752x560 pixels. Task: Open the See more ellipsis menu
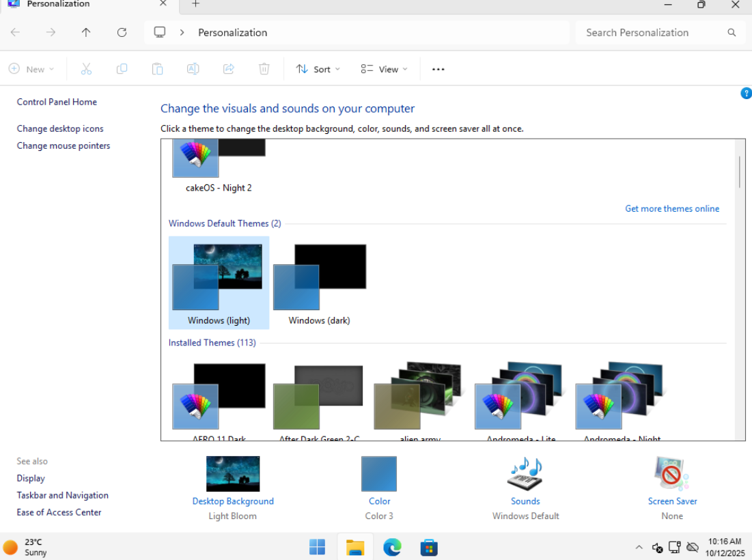(x=438, y=69)
